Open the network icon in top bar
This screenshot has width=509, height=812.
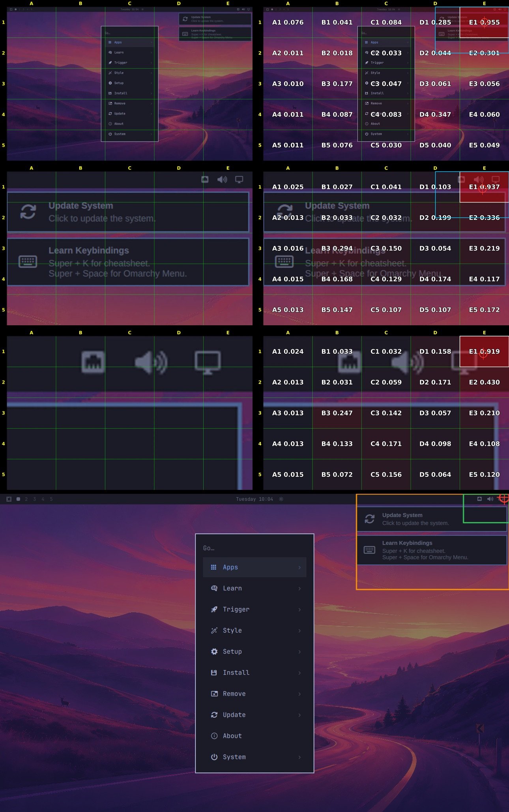coord(479,499)
